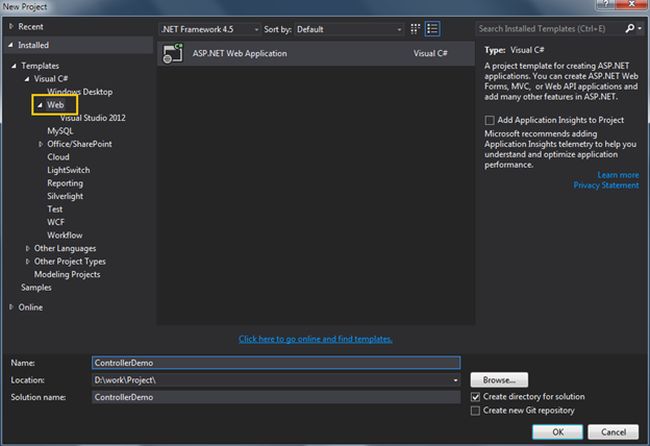650x446 pixels.
Task: Select the Test category
Action: 55,209
